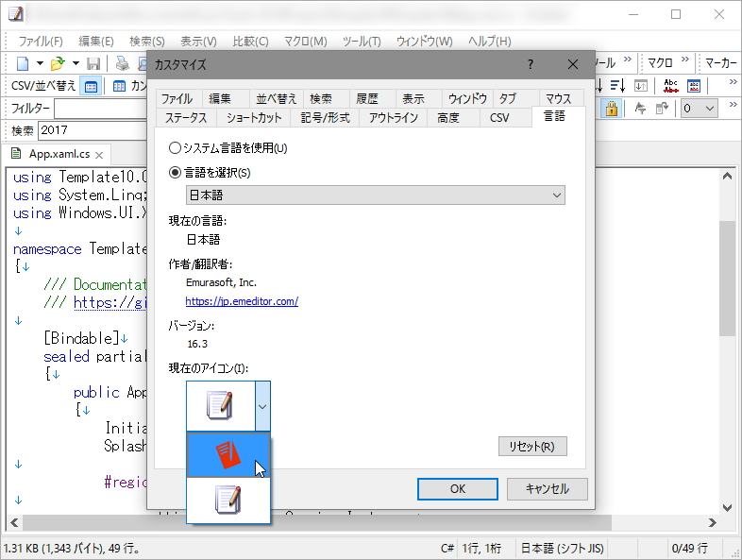The width and height of the screenshot is (742, 560).
Task: Click the comma-separated table icon
Action: coord(119,86)
